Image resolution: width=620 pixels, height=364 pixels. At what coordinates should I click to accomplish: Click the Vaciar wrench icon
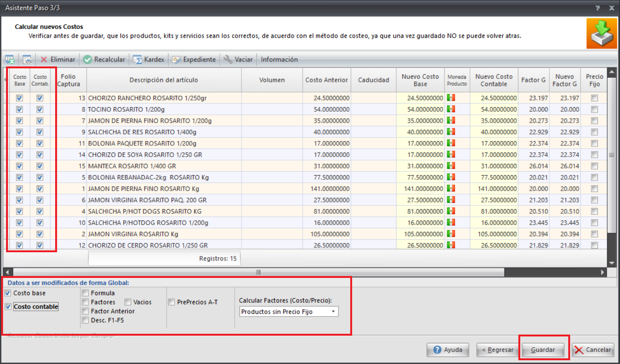pyautogui.click(x=228, y=59)
